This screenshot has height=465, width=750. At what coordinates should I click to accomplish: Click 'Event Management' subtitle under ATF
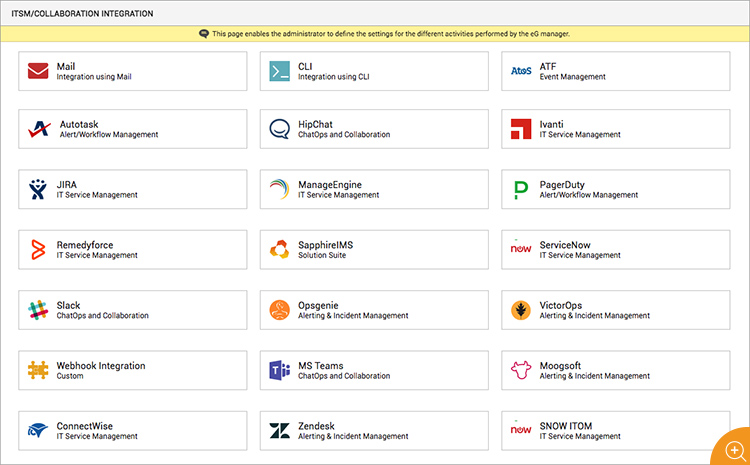(x=573, y=77)
